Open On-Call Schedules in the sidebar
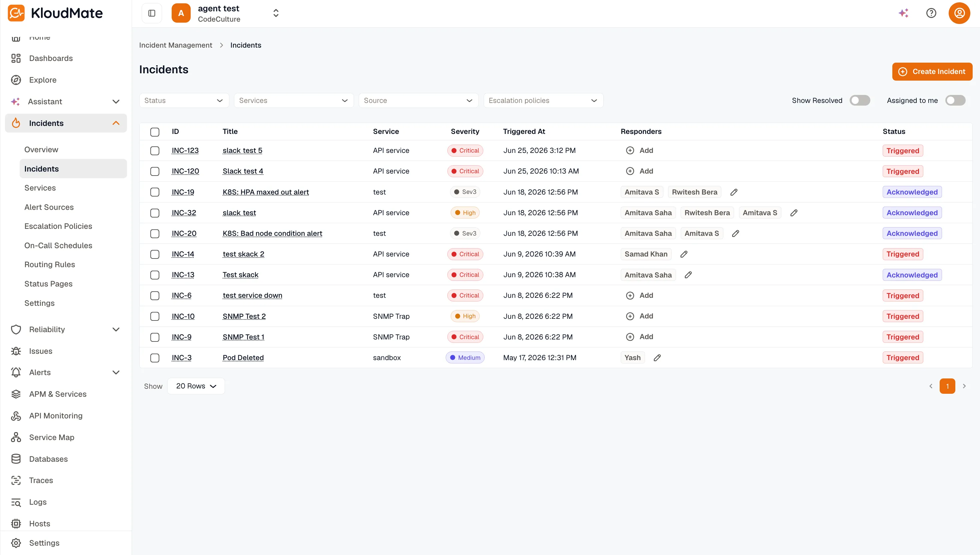 pyautogui.click(x=58, y=246)
